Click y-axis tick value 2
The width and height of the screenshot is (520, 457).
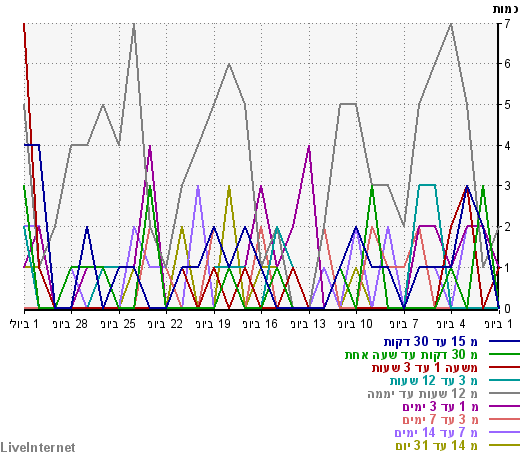507,227
